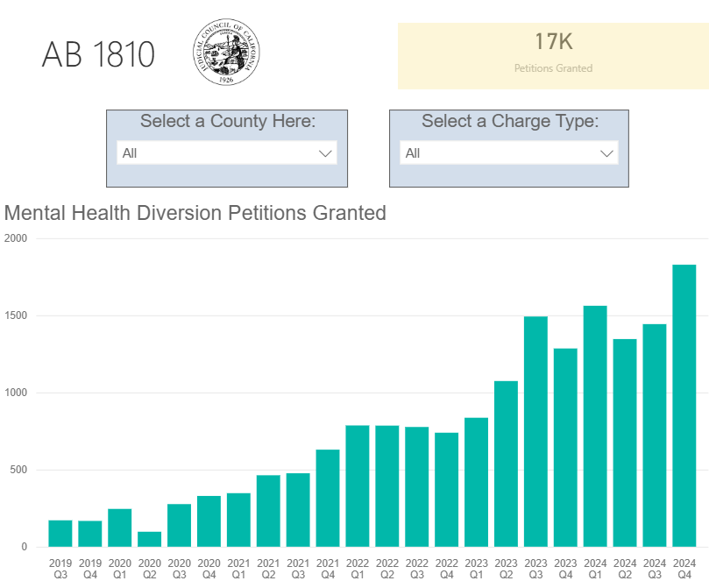Select the 2023 Q2 bar
This screenshot has width=709, height=588.
coord(506,464)
